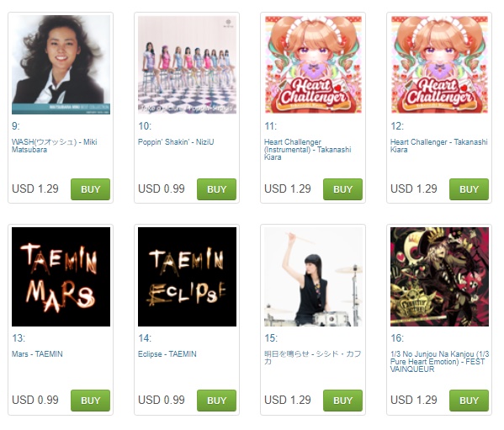Buy Eclipse by TAEMIN
The width and height of the screenshot is (504, 430).
pyautogui.click(x=216, y=401)
